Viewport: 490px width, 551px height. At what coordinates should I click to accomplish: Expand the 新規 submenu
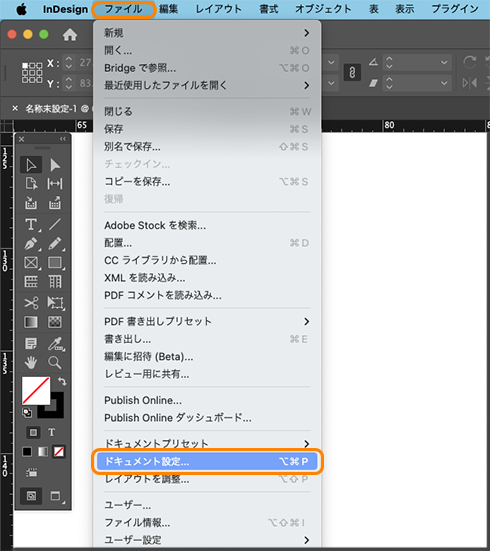(x=207, y=33)
